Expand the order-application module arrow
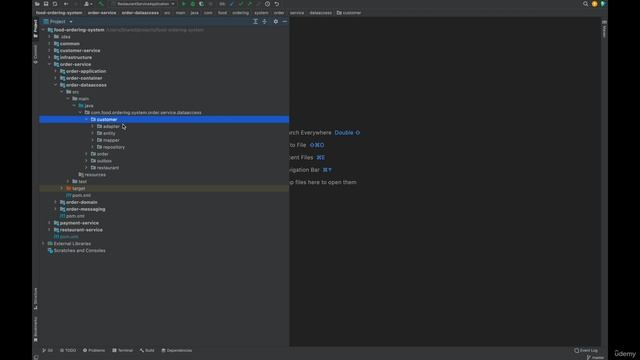Image resolution: width=640 pixels, height=360 pixels. [56, 71]
